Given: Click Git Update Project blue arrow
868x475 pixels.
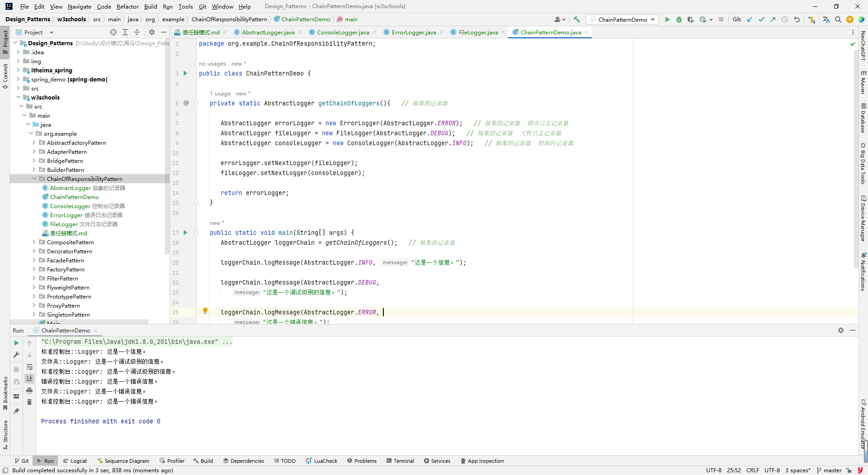Looking at the screenshot, I should (x=750, y=19).
